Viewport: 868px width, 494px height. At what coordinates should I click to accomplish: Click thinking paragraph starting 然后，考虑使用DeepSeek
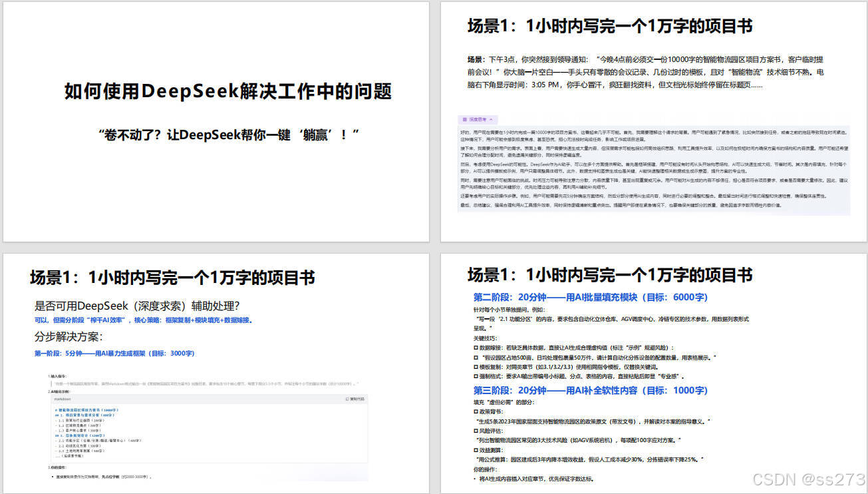pyautogui.click(x=654, y=168)
